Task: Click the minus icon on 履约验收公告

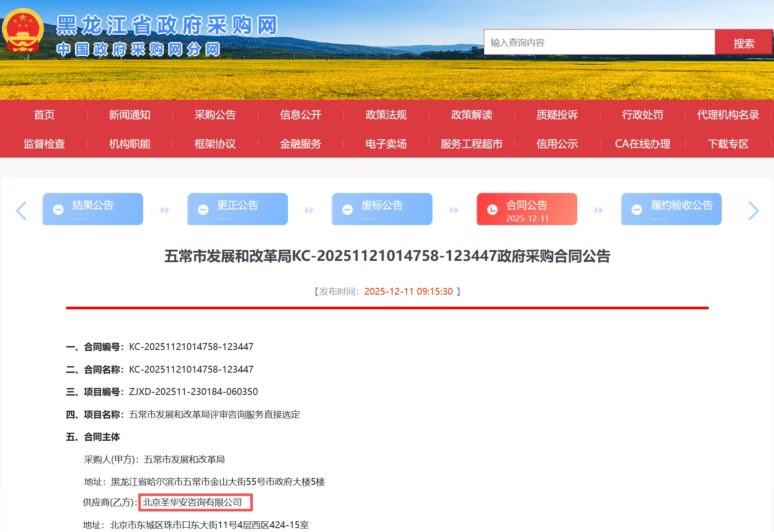Action: (x=637, y=209)
